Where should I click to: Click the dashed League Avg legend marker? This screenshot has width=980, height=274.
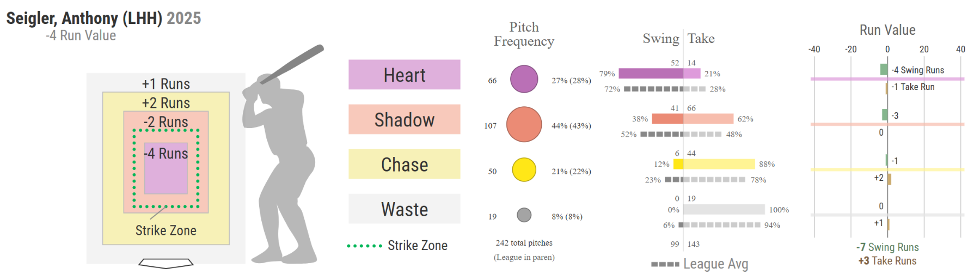pos(665,264)
